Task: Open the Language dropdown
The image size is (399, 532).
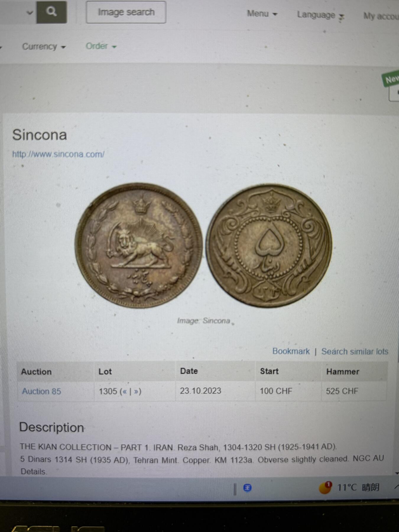Action: (321, 15)
